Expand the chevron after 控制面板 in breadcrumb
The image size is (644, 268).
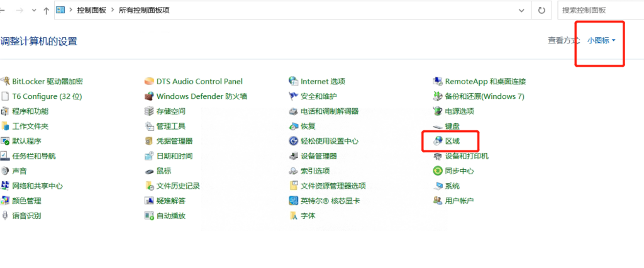click(x=114, y=10)
